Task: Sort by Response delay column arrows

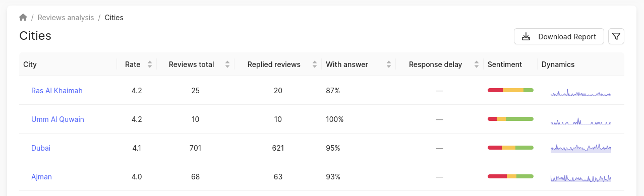Action: tap(476, 64)
